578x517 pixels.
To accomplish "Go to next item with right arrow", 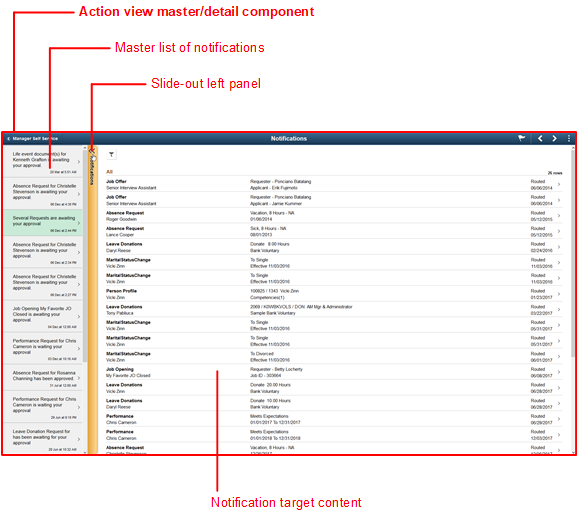I will (x=554, y=138).
